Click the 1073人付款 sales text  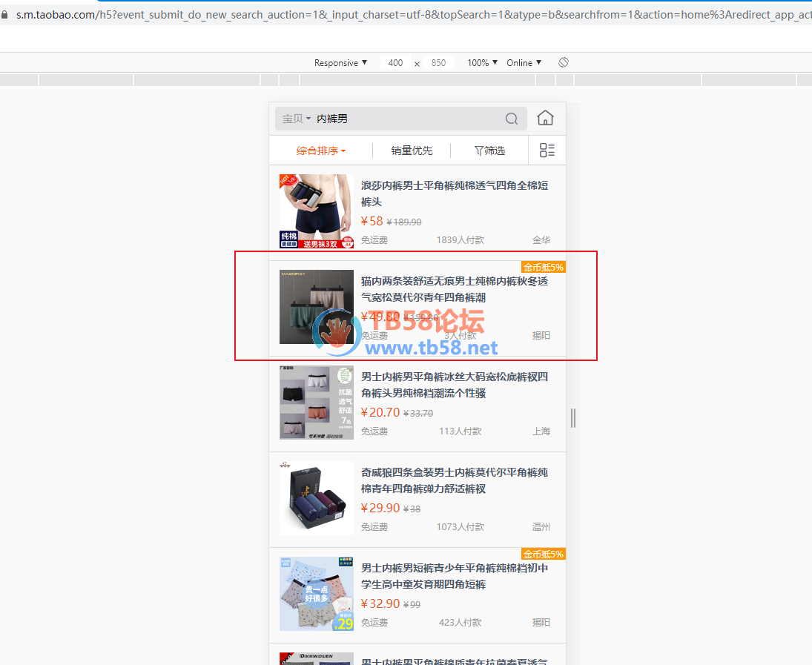460,526
